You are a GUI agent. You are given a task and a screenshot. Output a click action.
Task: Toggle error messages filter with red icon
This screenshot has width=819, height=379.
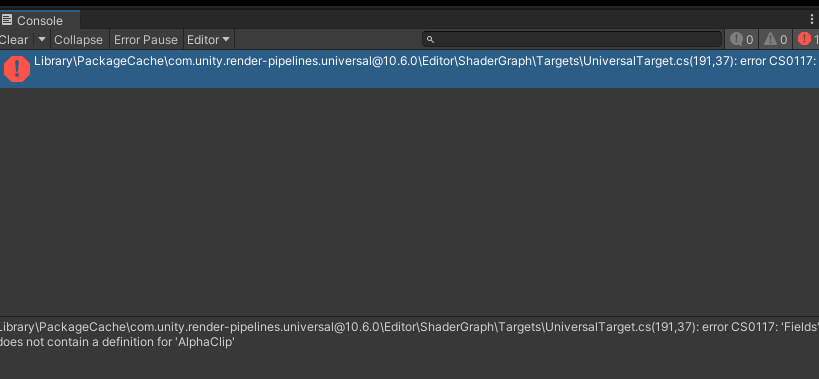(x=807, y=39)
